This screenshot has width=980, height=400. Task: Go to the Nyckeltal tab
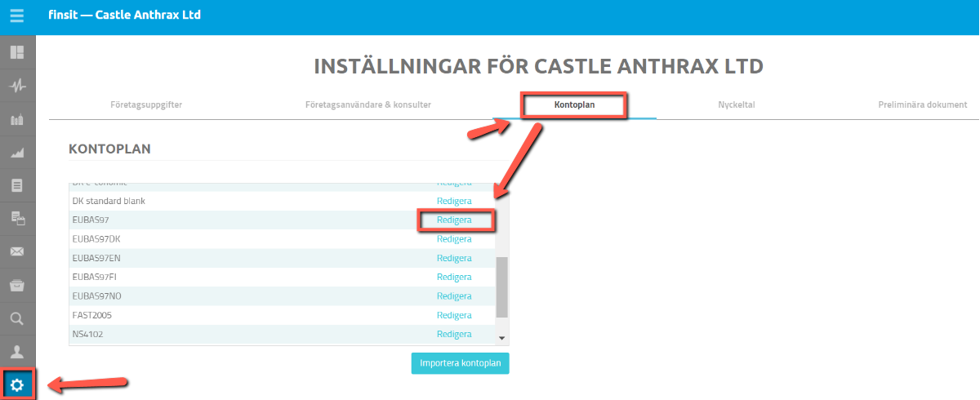736,105
